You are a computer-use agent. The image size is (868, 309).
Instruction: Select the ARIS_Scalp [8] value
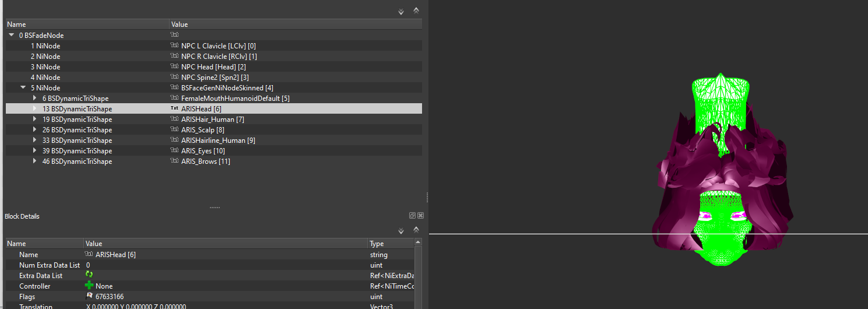click(x=203, y=129)
